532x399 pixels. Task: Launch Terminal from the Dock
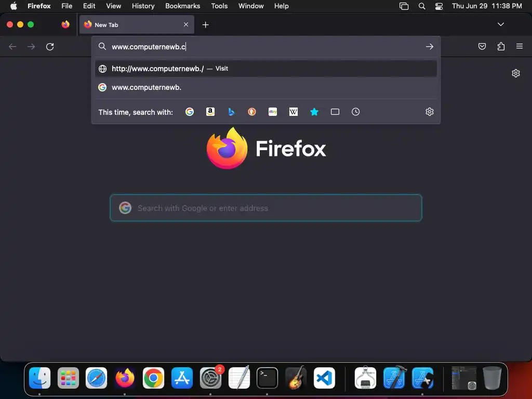click(x=267, y=378)
